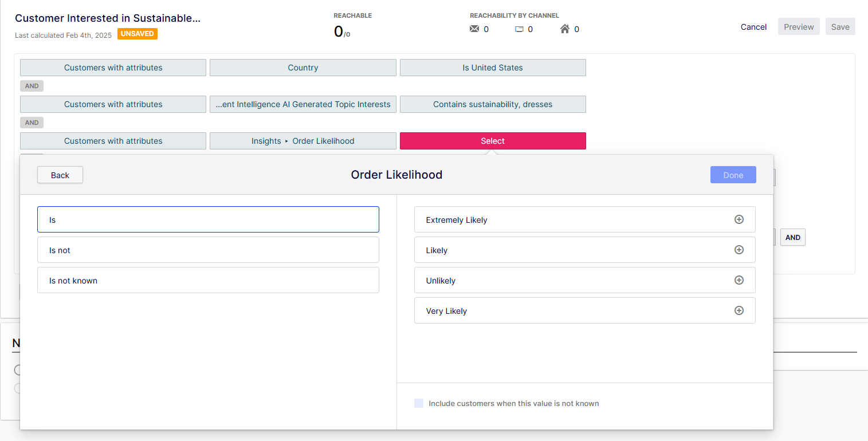Viewport: 868px width, 441px height.
Task: Click the plus icon beside Extremely Likely
Action: pyautogui.click(x=739, y=219)
